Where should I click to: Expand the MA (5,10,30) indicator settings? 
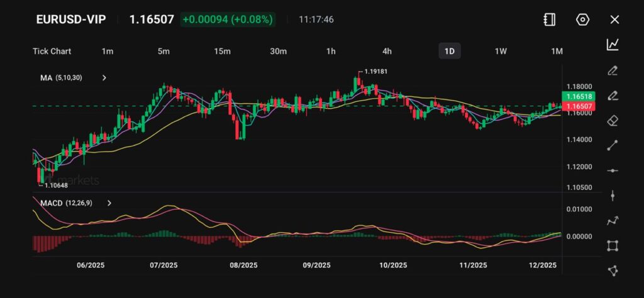click(x=104, y=78)
